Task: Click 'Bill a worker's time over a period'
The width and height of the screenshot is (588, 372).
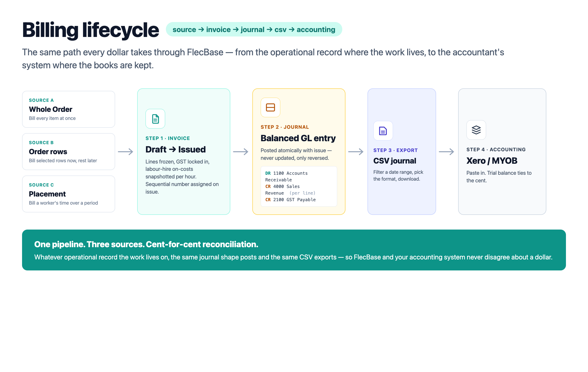Action: [63, 203]
